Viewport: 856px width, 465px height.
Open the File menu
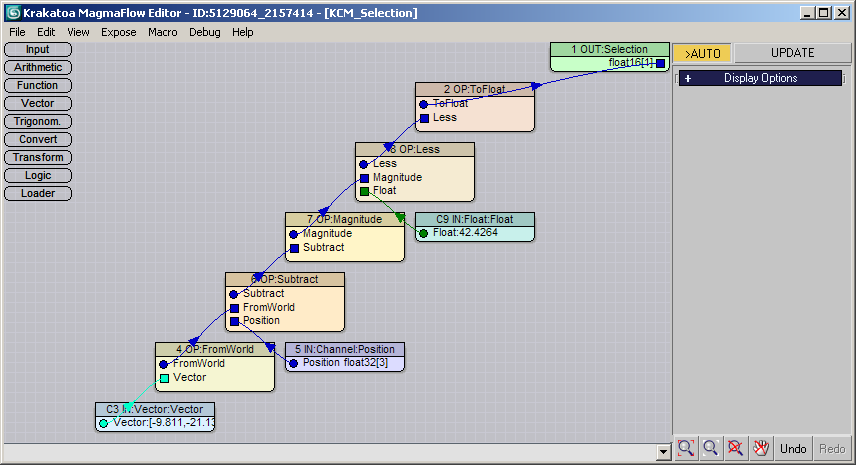tap(17, 32)
